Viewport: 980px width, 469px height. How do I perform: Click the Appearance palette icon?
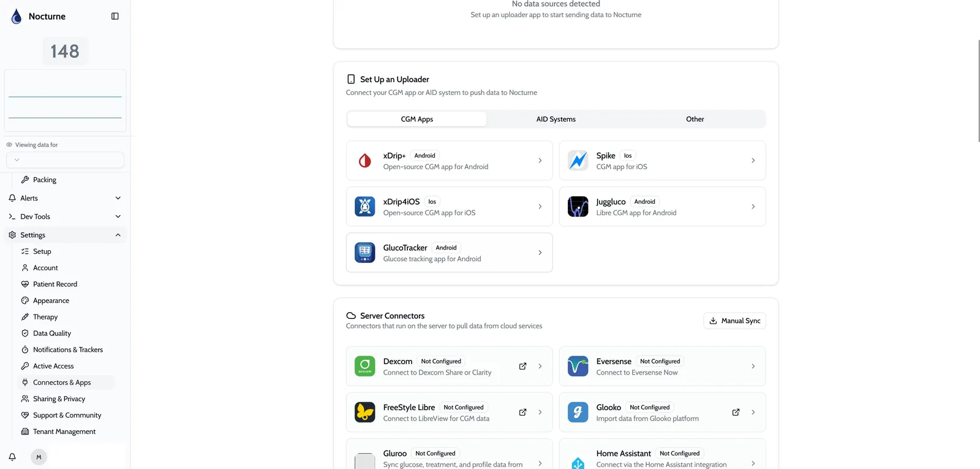(25, 300)
